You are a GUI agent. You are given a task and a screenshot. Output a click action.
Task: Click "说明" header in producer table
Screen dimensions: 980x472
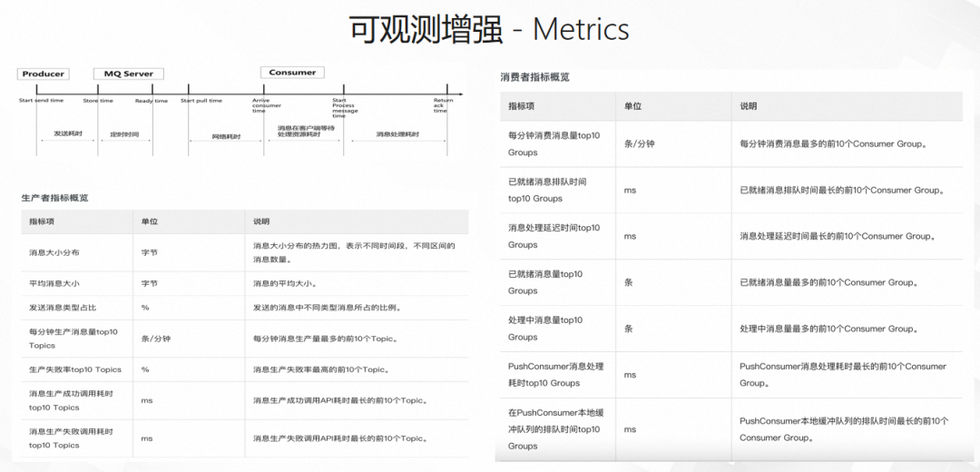pyautogui.click(x=260, y=222)
